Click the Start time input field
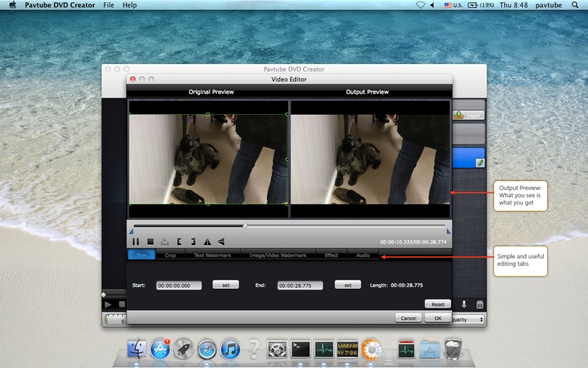588x368 pixels. pos(179,286)
